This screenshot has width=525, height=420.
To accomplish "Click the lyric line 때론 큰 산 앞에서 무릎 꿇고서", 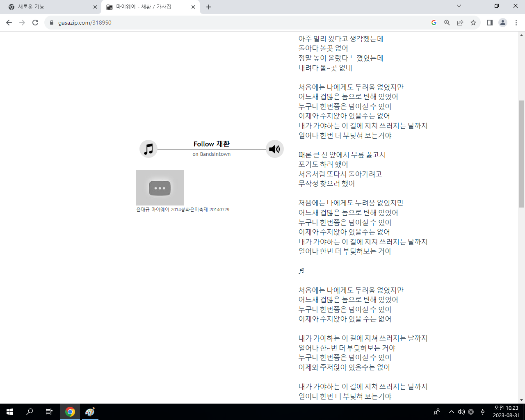I will click(342, 155).
